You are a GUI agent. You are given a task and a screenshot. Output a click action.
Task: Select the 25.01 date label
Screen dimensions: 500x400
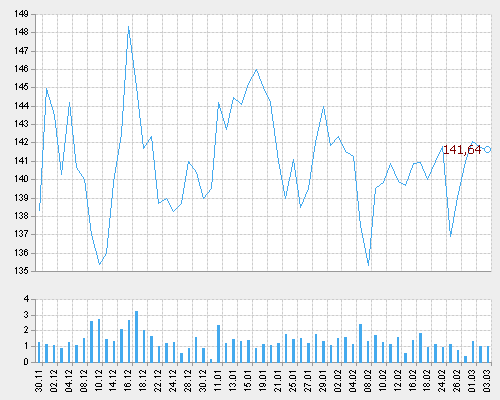point(293,381)
